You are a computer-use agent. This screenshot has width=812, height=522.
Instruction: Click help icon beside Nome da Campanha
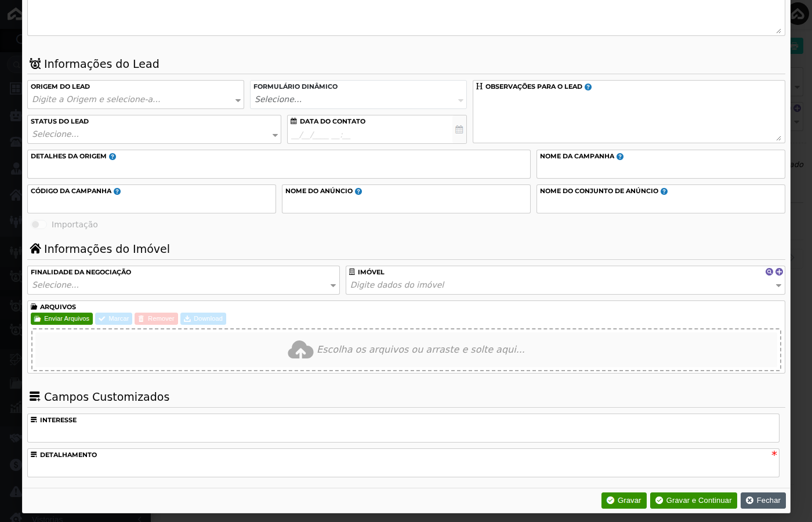(x=620, y=157)
